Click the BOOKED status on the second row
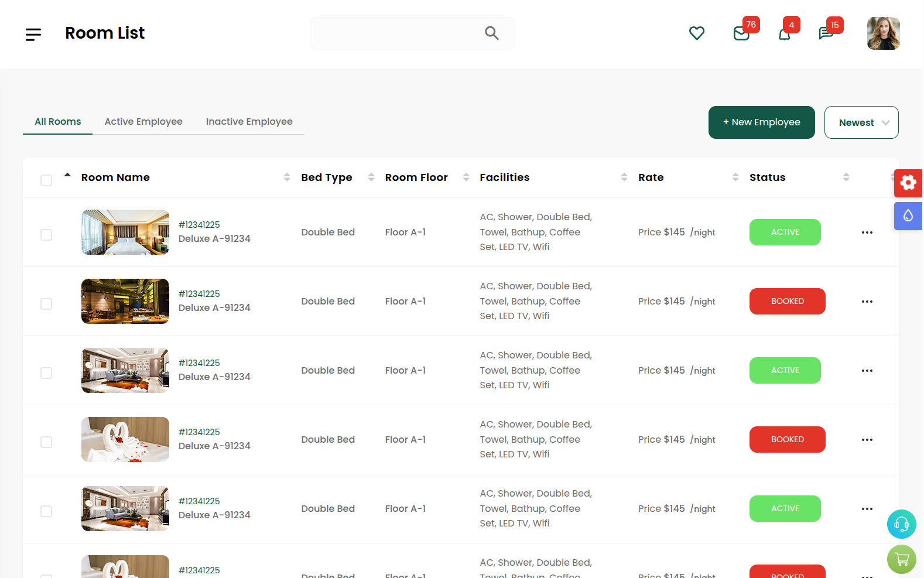Screen dimensions: 924x578 tap(788, 302)
